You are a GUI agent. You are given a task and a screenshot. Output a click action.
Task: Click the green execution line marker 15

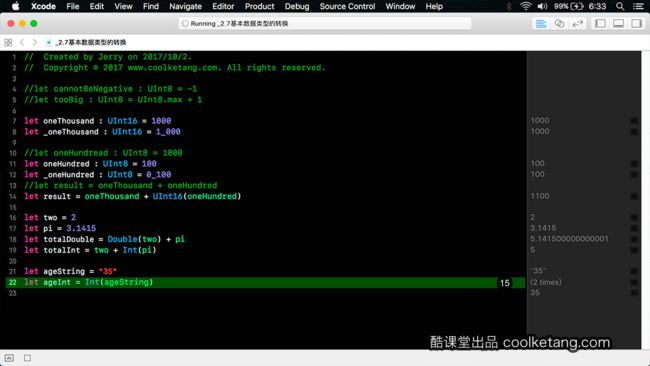(x=504, y=283)
